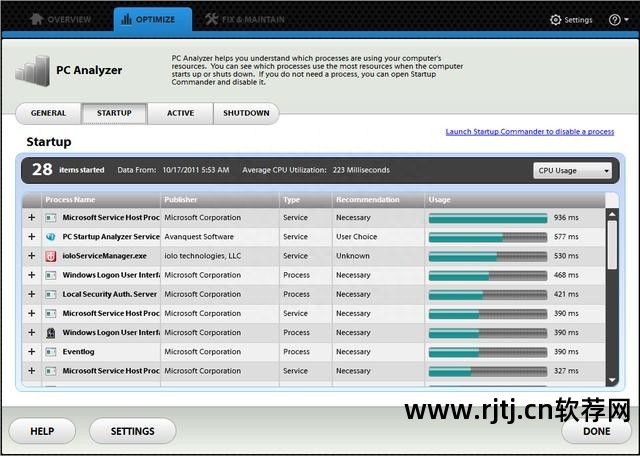Screen dimensions: 640x456
Task: Click Launch Startup Commander link
Action: [529, 132]
